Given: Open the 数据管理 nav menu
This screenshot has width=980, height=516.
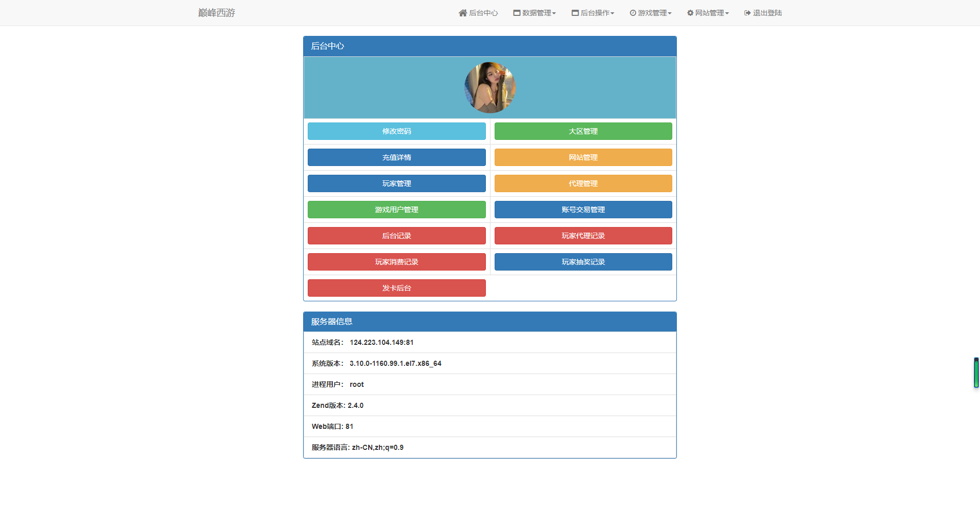Looking at the screenshot, I should (x=535, y=13).
